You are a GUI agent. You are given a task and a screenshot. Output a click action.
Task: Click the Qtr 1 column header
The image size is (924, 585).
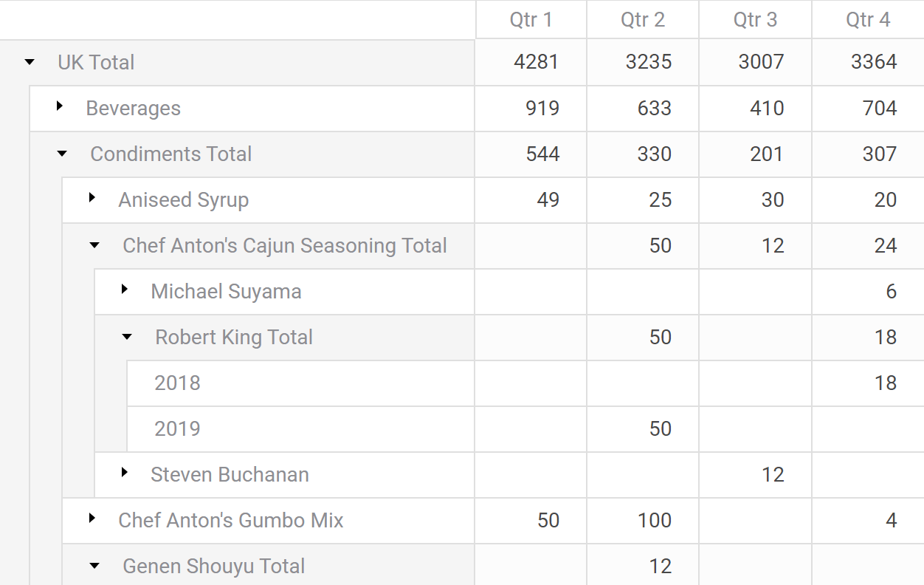(x=531, y=20)
